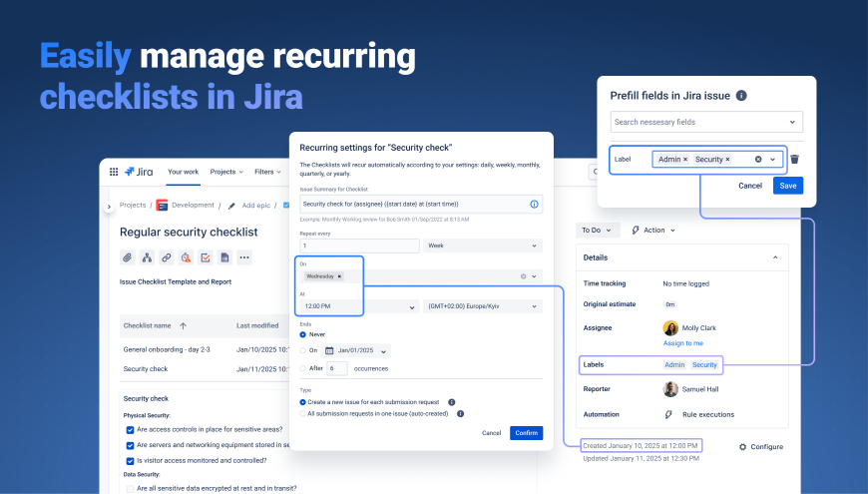Click the Jira logo
Screen dimensions: 868x494
139,172
